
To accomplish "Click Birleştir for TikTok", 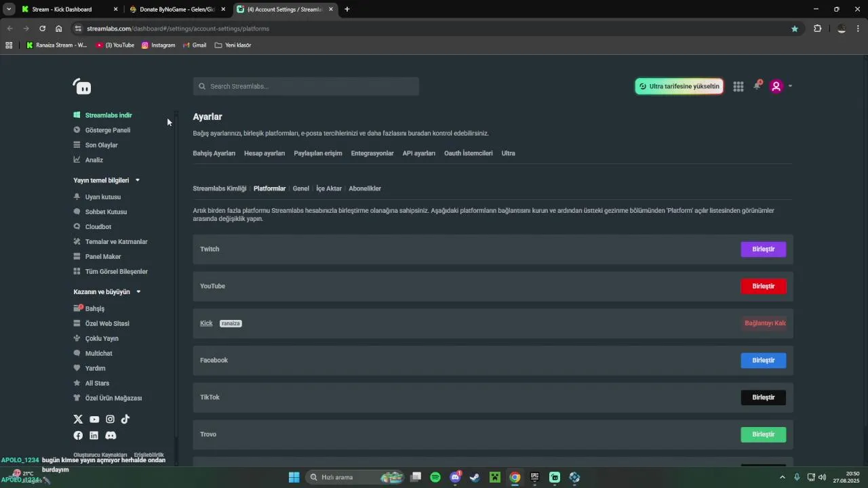I will pos(764,397).
